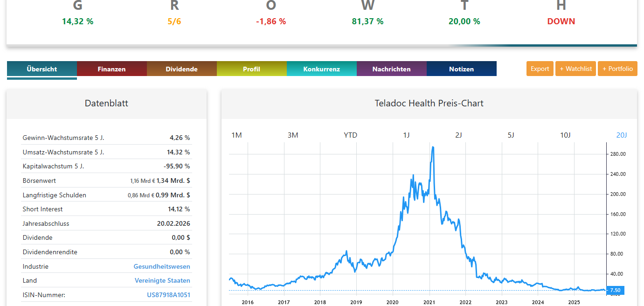Open the ISIN link US87918A1051
Screen dimensions: 644x306
coord(168,295)
